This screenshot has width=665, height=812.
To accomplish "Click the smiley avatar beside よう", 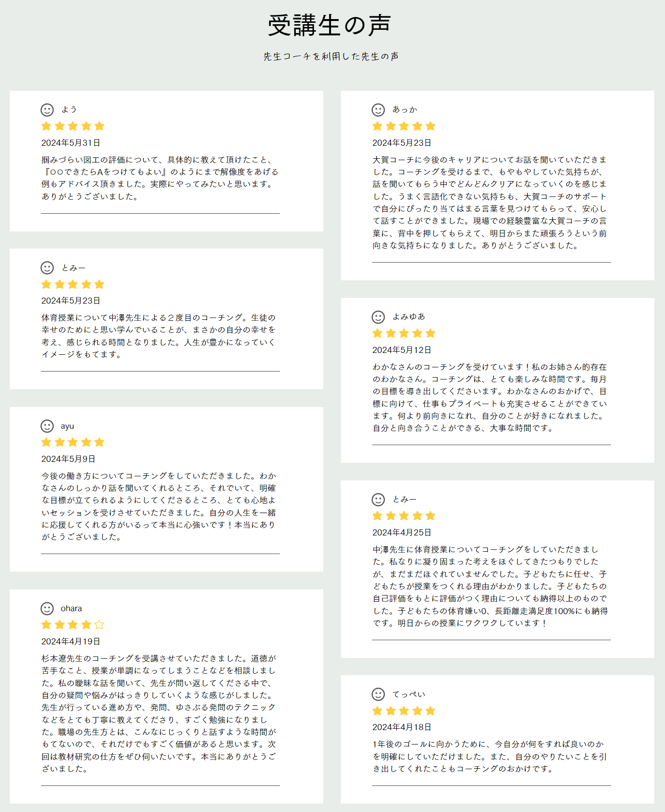I will coord(47,110).
